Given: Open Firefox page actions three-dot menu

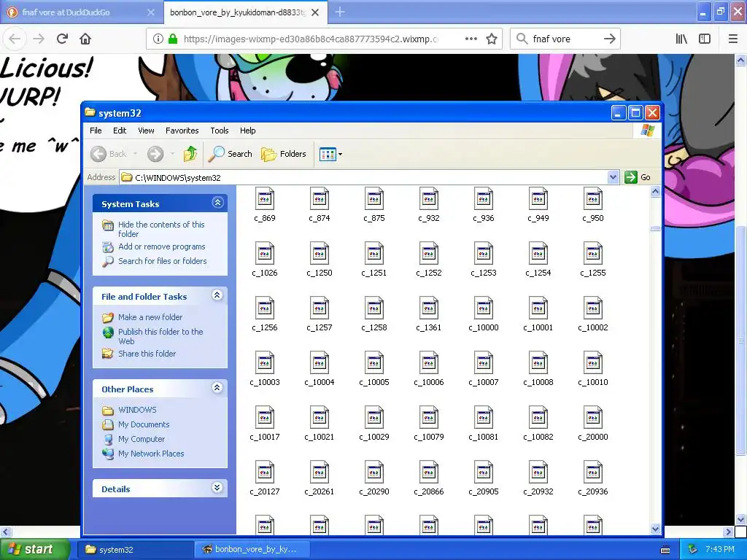Looking at the screenshot, I should 471,39.
